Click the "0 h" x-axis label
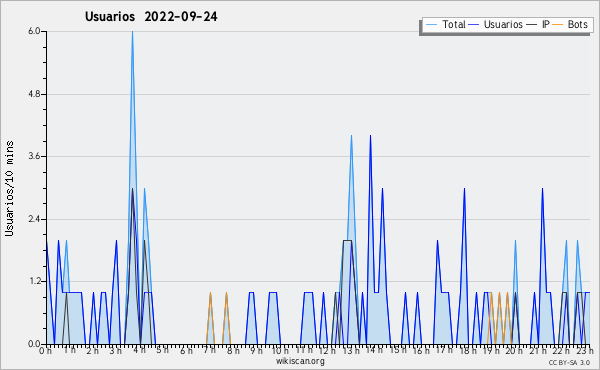The width and height of the screenshot is (600, 370). point(45,350)
